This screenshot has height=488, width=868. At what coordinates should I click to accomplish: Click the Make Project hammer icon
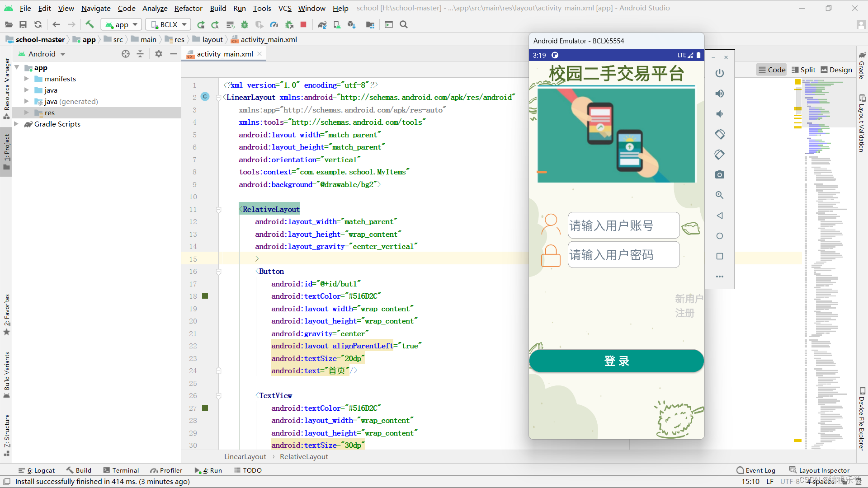[x=90, y=24]
